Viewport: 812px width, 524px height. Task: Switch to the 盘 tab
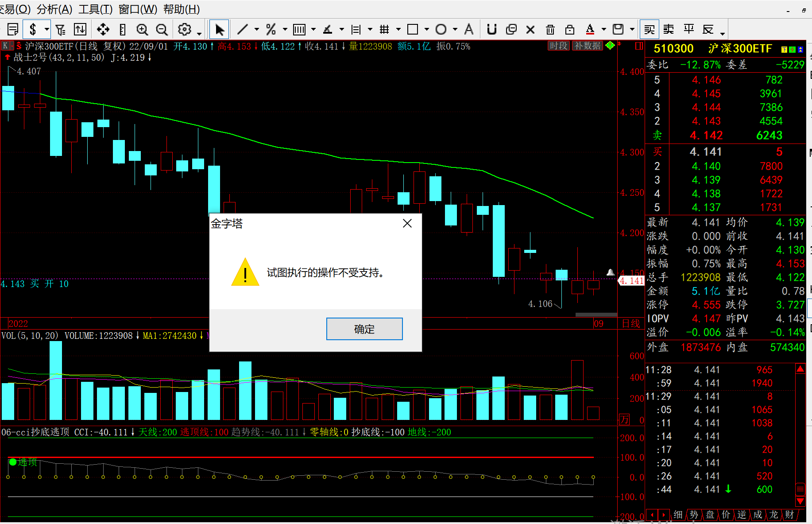[710, 515]
